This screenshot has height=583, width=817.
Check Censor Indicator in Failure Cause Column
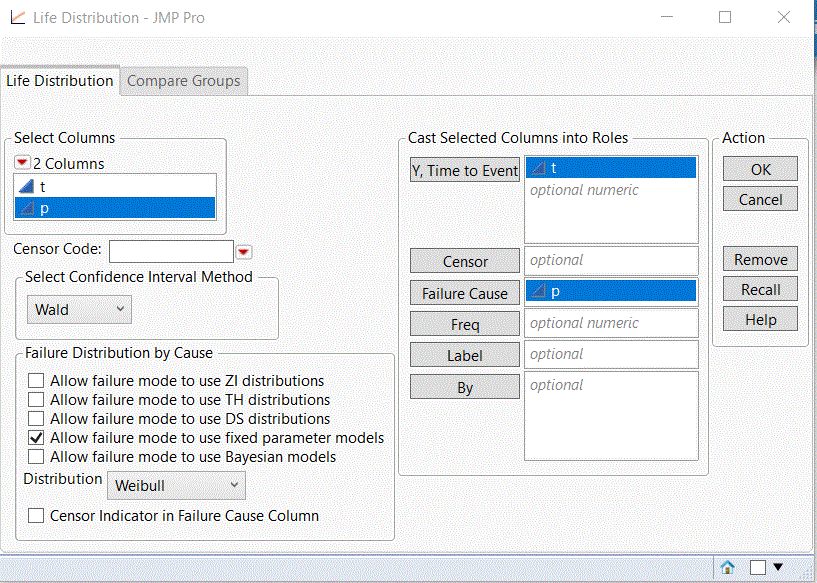37,516
